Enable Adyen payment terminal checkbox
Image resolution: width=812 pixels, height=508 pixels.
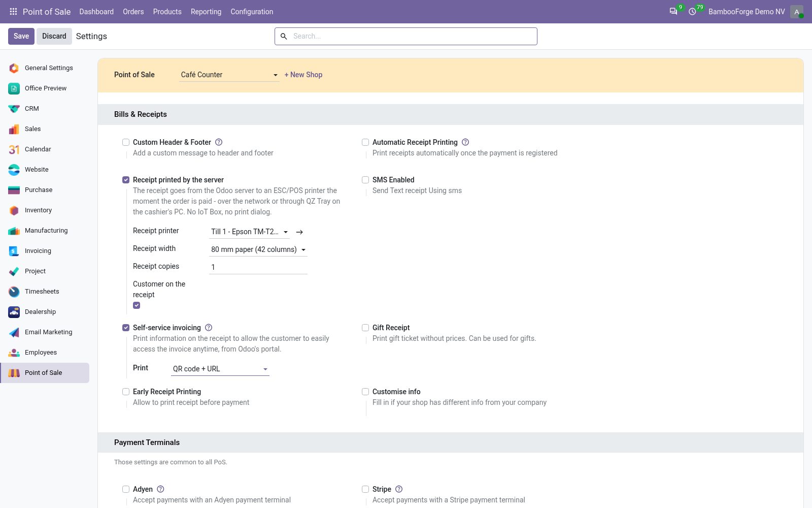pos(126,489)
